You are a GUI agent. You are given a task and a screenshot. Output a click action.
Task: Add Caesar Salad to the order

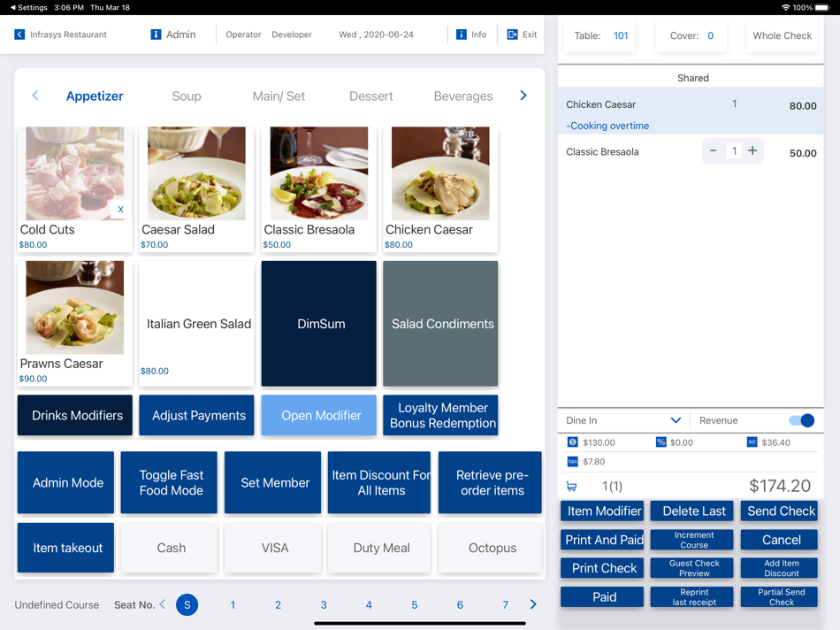pyautogui.click(x=196, y=189)
